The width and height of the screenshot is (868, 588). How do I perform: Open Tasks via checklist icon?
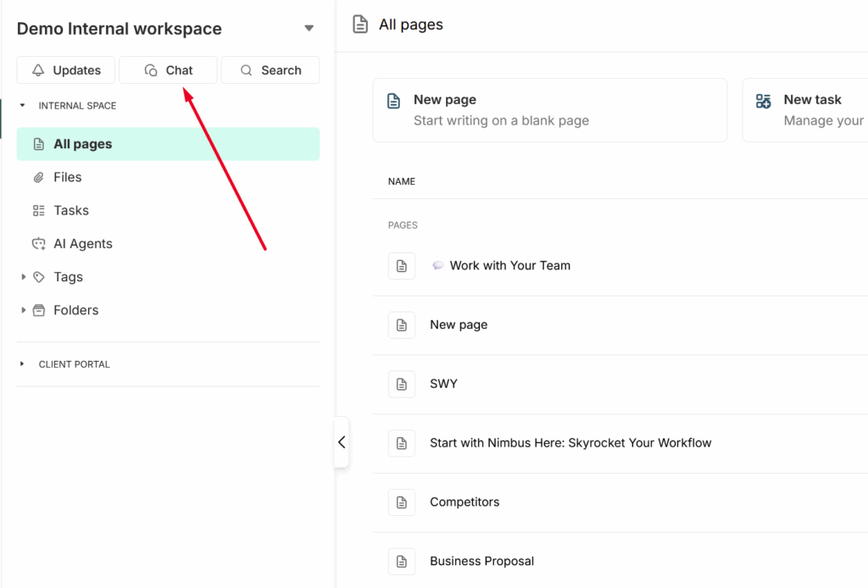(x=38, y=210)
